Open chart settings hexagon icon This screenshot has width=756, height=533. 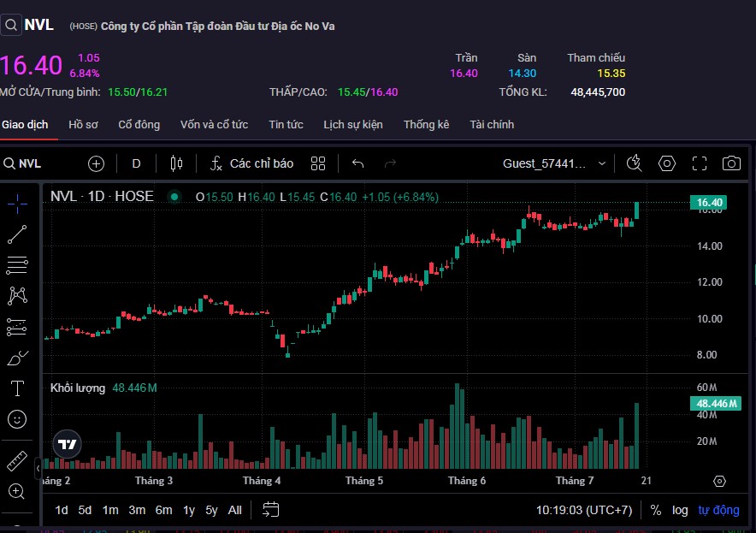tap(667, 163)
